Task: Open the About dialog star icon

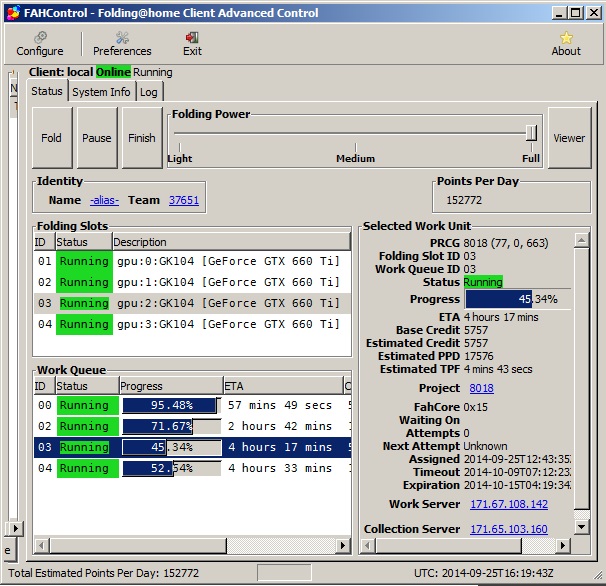Action: coord(566,38)
